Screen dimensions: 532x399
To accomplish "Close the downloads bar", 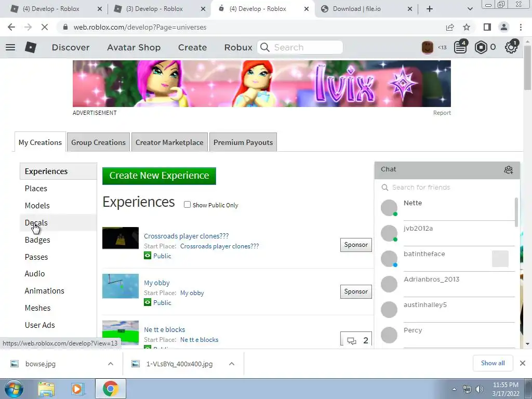I will 523,363.
